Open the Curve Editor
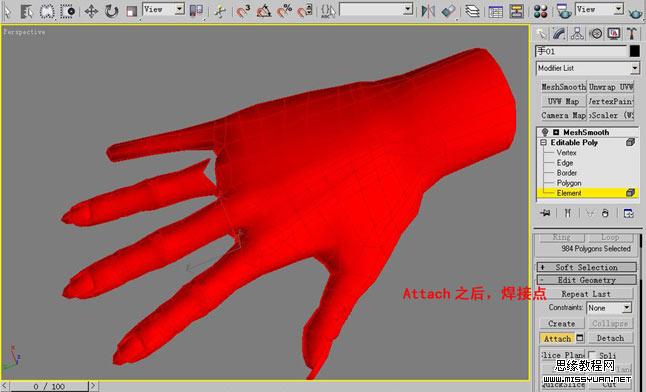 coord(495,11)
